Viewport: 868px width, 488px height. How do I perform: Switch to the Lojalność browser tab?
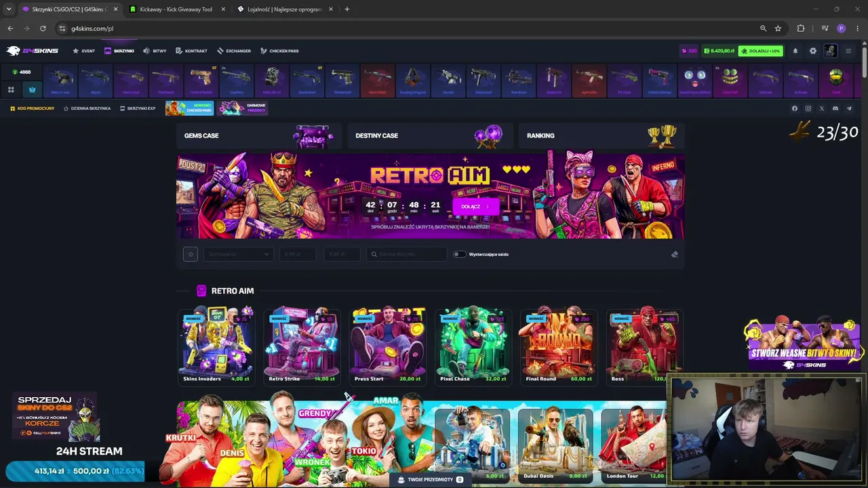[284, 9]
